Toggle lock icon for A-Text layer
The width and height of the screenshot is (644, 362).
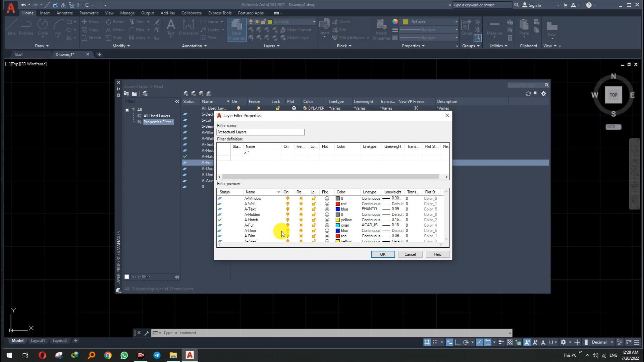tap(314, 209)
